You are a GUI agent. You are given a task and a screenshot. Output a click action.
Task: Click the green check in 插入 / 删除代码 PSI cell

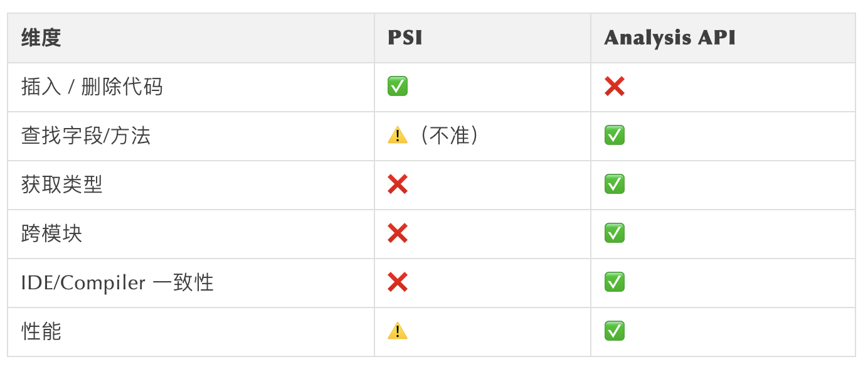tap(398, 87)
